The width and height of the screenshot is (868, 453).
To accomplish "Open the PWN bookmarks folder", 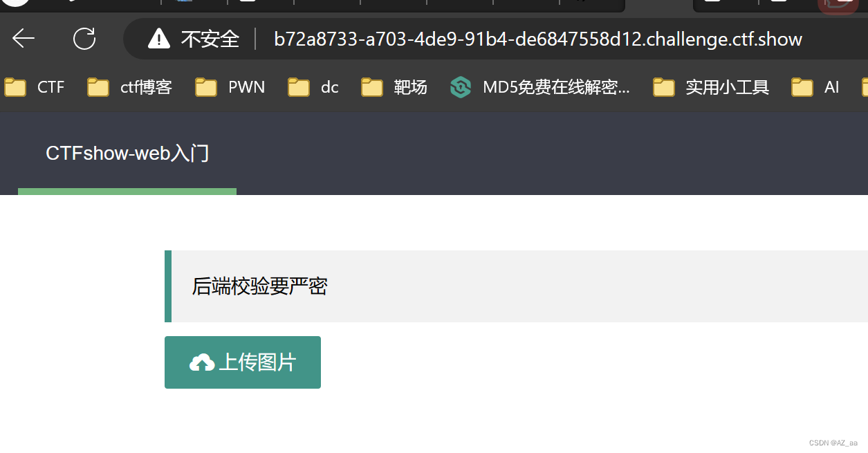I will (x=230, y=87).
